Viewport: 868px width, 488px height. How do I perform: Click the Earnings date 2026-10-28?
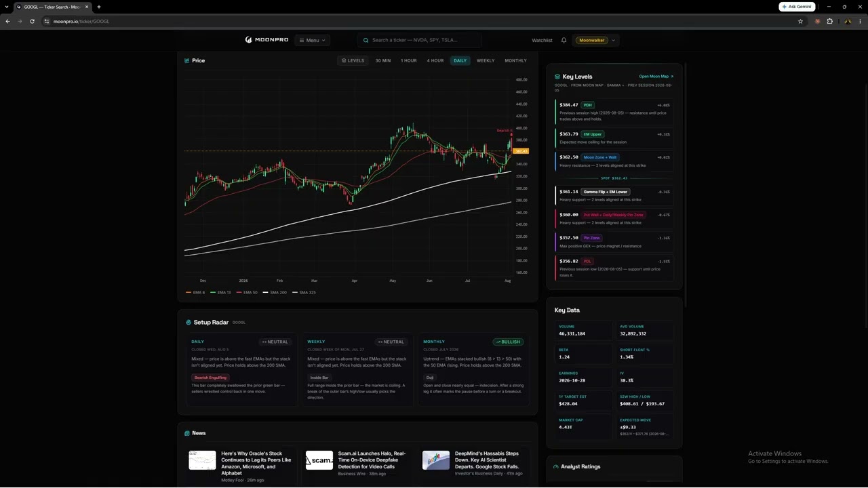tap(572, 380)
